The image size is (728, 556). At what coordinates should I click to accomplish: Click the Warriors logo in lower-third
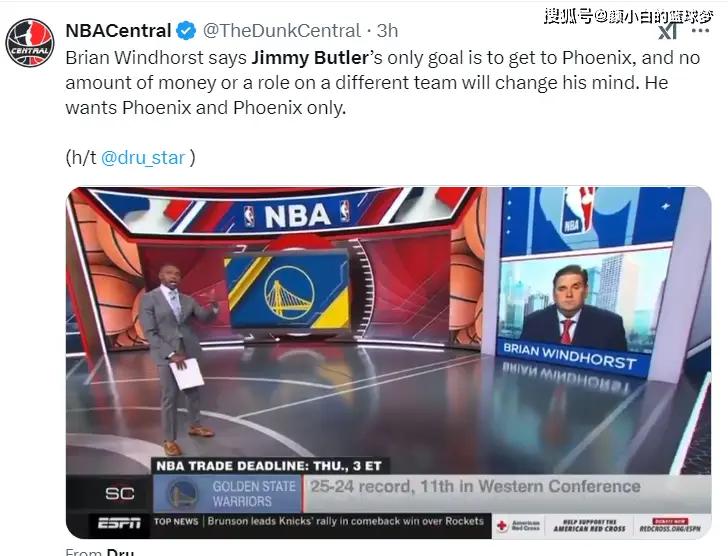click(x=183, y=493)
